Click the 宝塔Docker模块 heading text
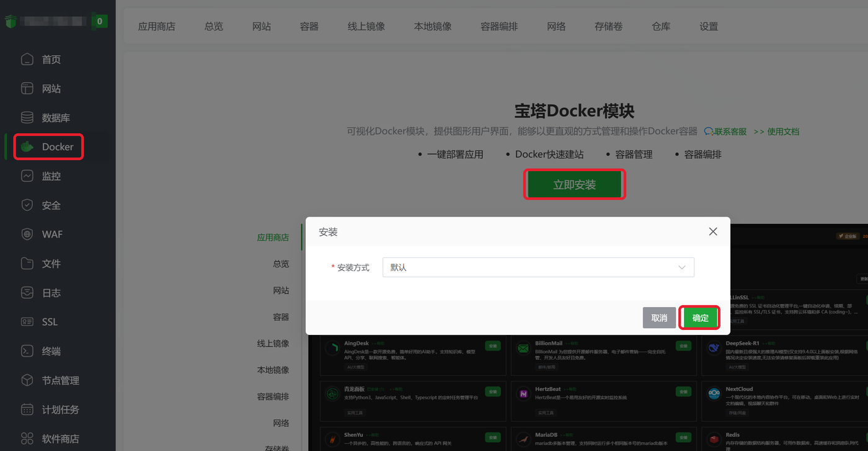 coord(575,111)
